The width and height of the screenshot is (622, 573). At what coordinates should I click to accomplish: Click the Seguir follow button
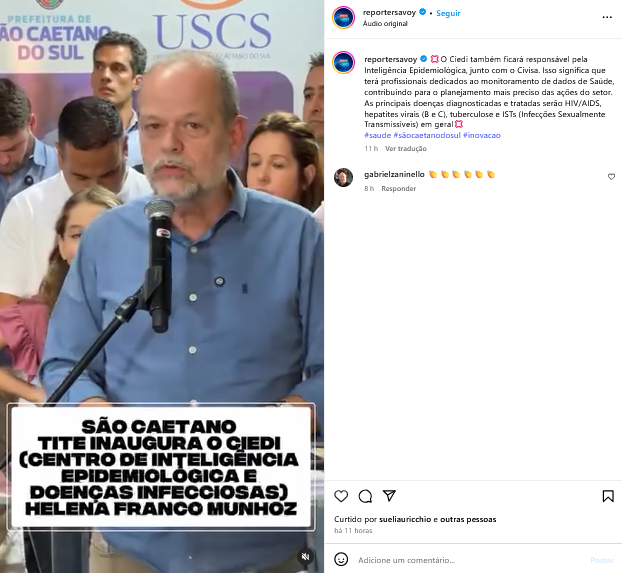coord(448,13)
